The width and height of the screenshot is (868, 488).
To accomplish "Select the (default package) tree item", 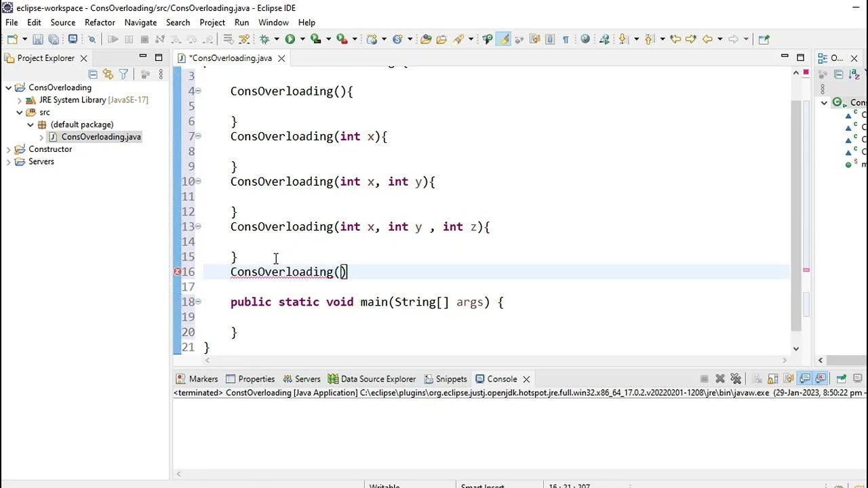I will pos(76,125).
